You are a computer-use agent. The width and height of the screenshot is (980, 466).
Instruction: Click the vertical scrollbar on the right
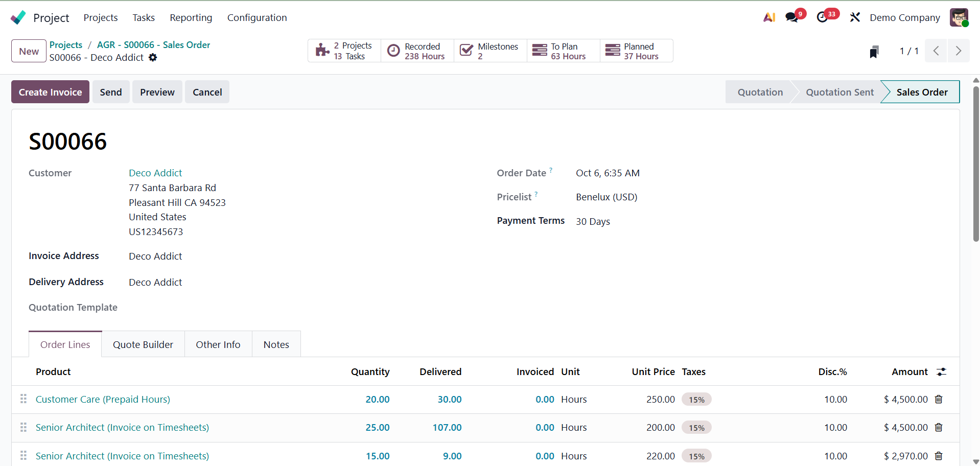(x=976, y=164)
